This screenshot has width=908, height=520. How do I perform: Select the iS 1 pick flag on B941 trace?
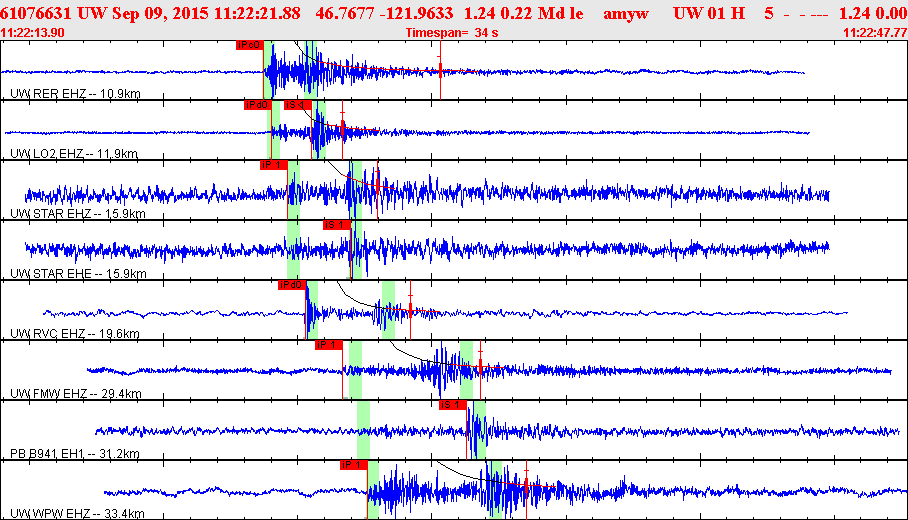tap(453, 405)
